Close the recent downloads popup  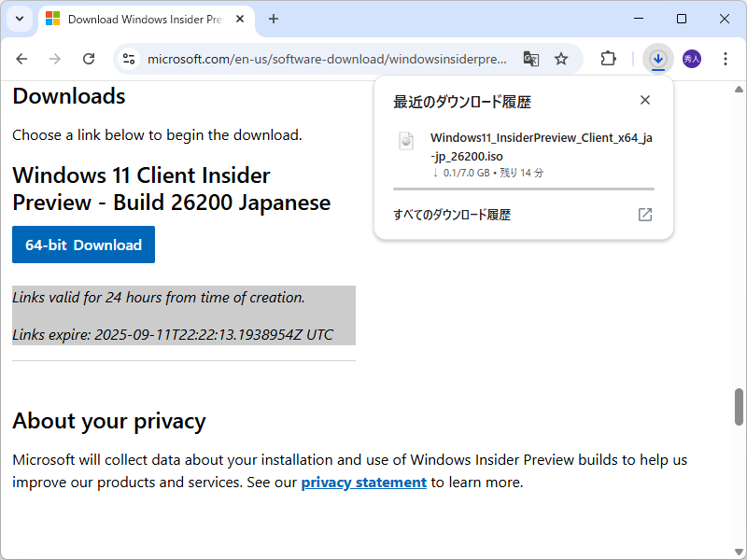point(644,100)
